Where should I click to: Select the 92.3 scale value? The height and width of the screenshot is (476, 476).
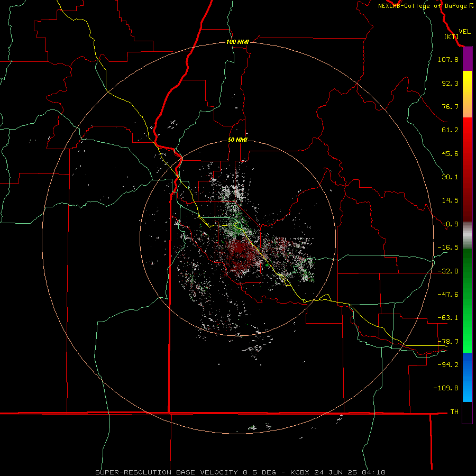450,83
